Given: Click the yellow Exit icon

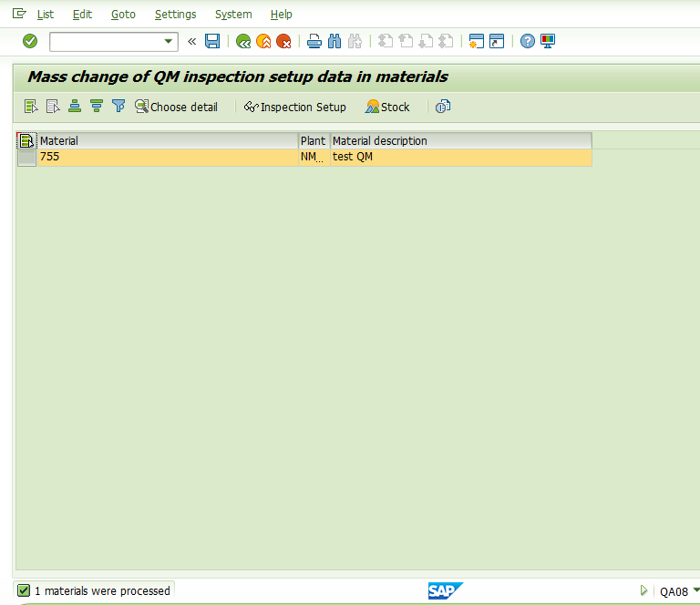Looking at the screenshot, I should [263, 41].
